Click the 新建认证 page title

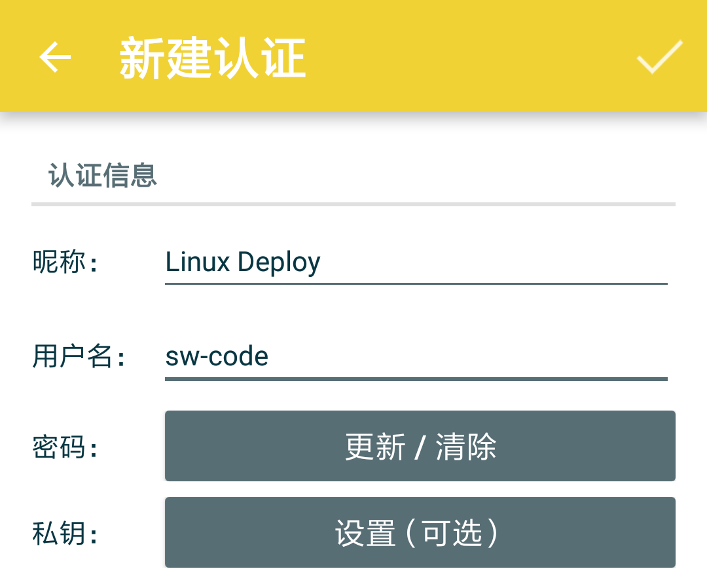213,59
